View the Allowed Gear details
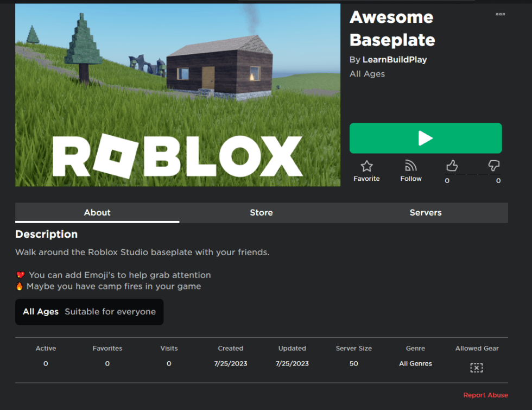 476,368
